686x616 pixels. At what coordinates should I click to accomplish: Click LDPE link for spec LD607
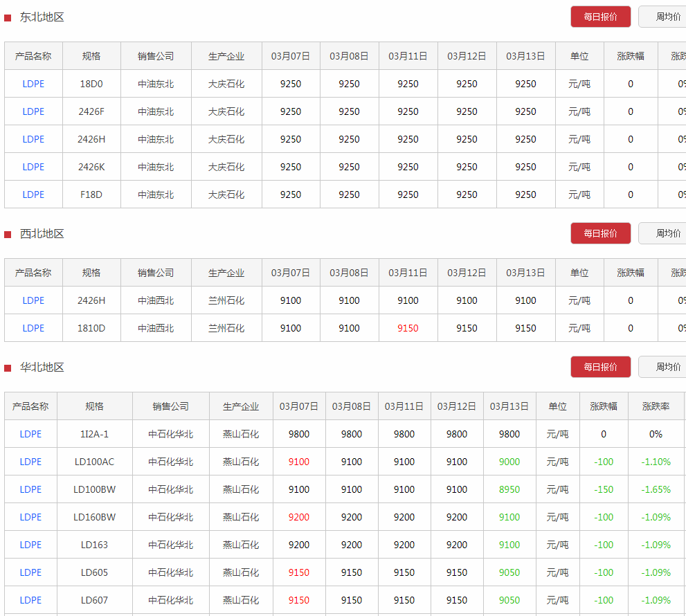(30, 600)
